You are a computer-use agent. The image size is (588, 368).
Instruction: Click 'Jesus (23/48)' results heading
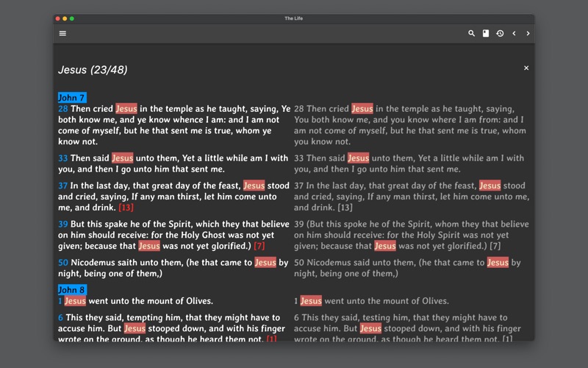[93, 70]
